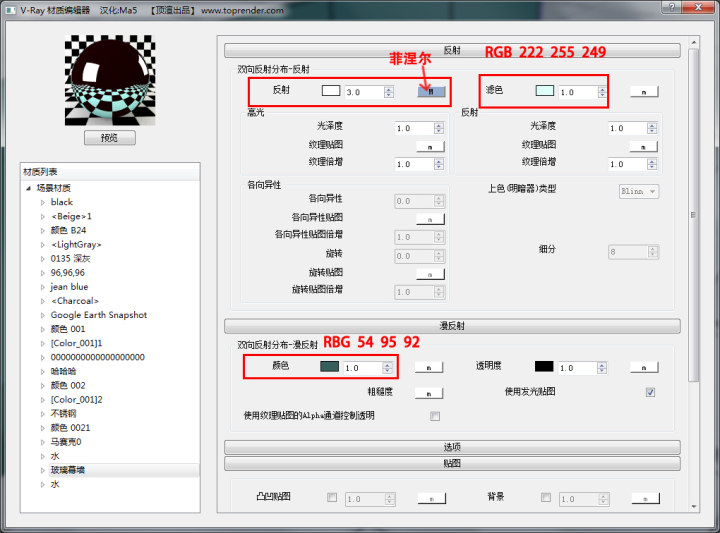Click the 高光 光泽度 value field
Screen dimensions: 720x533
(414, 128)
